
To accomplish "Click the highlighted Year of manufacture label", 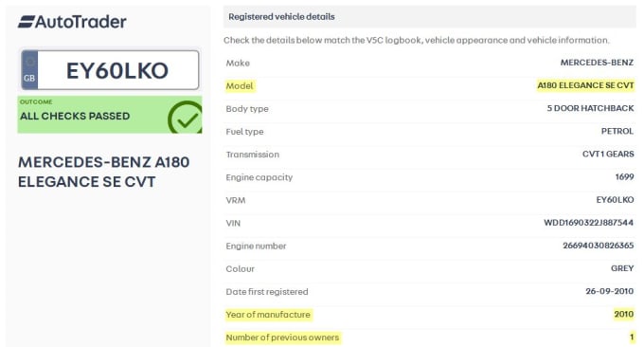I will 268,315.
